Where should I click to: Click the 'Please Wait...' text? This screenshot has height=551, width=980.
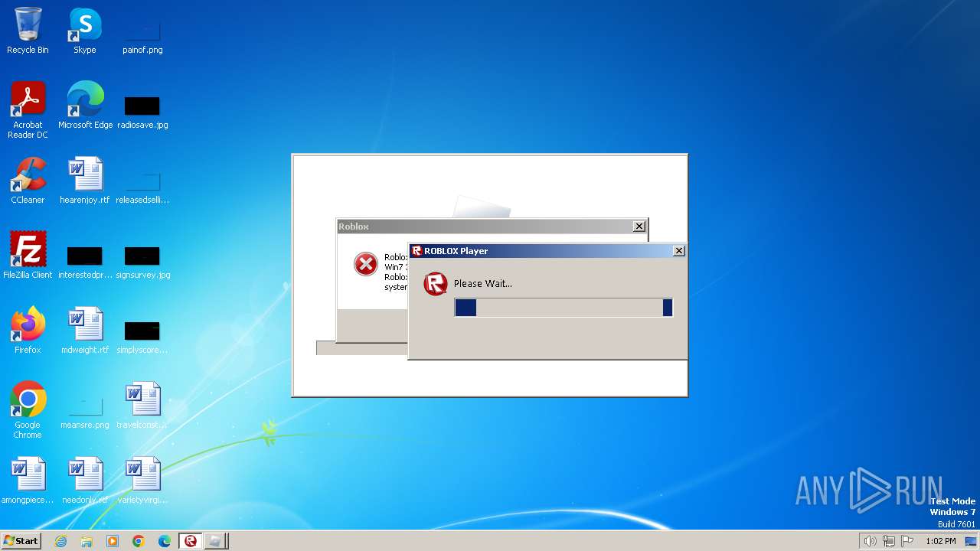tap(483, 284)
